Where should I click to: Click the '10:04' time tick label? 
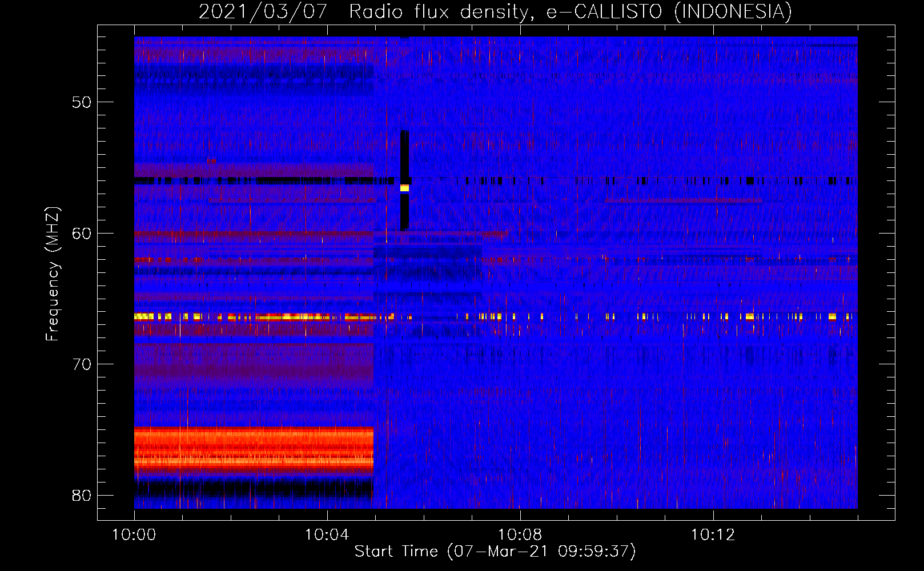(327, 535)
